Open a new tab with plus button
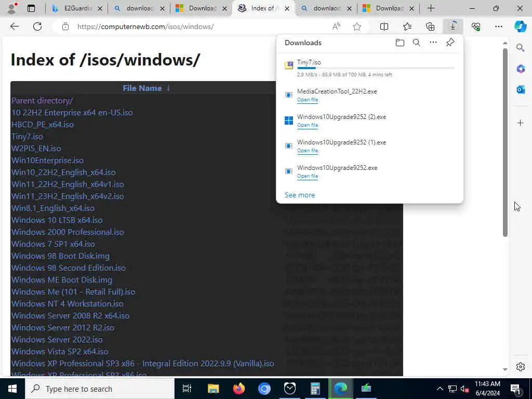The width and height of the screenshot is (532, 399). 431,8
